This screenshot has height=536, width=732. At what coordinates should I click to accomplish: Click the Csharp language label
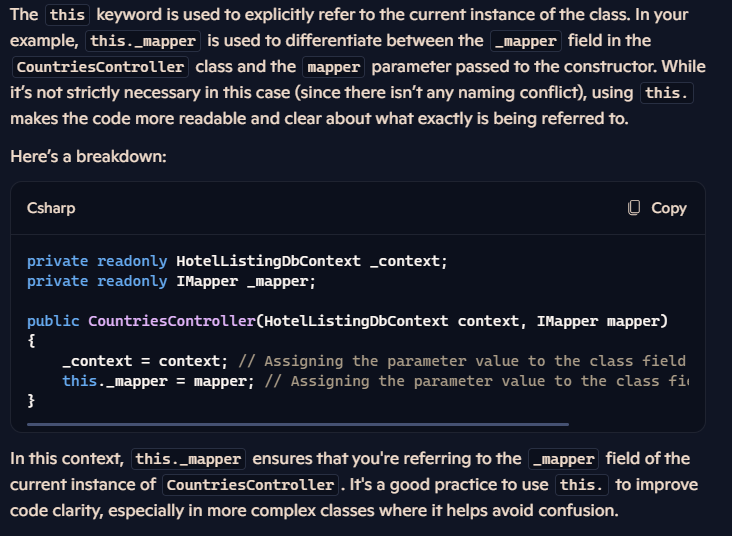[x=51, y=208]
